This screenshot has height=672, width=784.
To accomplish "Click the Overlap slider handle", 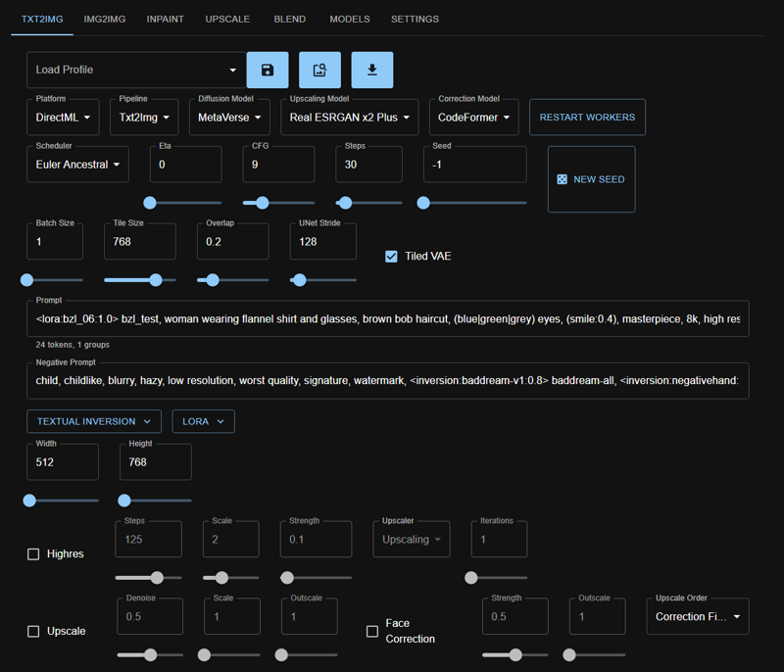I will click(x=213, y=280).
